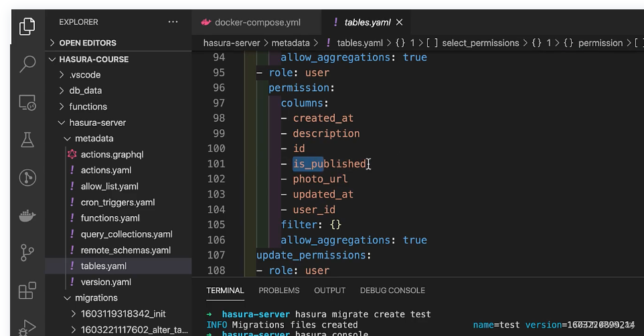Click line number 101 in gutter
This screenshot has height=336, width=644.
216,163
